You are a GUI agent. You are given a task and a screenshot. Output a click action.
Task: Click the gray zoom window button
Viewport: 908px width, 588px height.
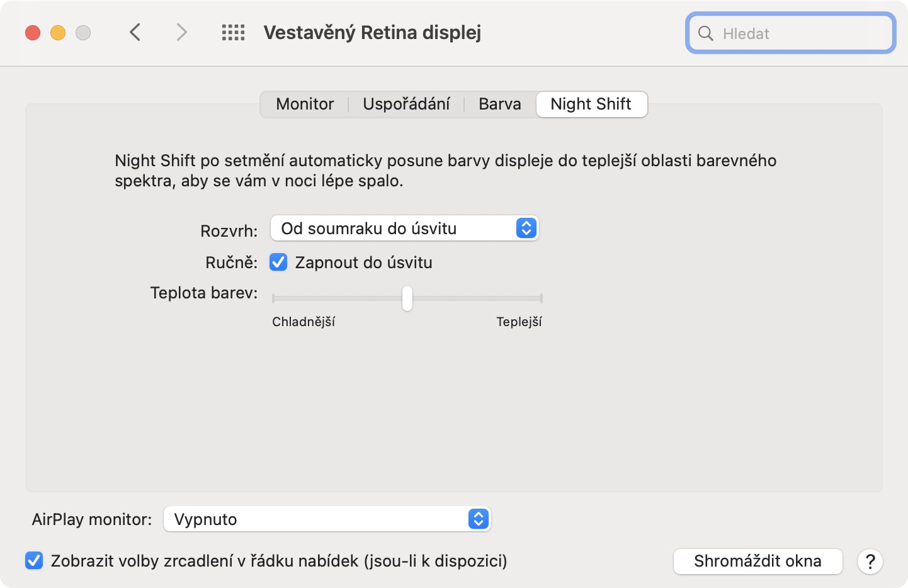[x=83, y=33]
